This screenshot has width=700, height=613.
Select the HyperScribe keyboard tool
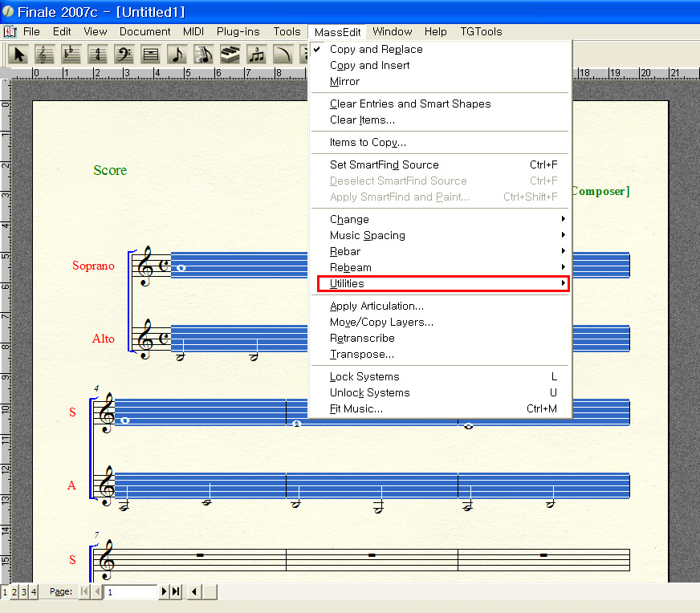(230, 55)
